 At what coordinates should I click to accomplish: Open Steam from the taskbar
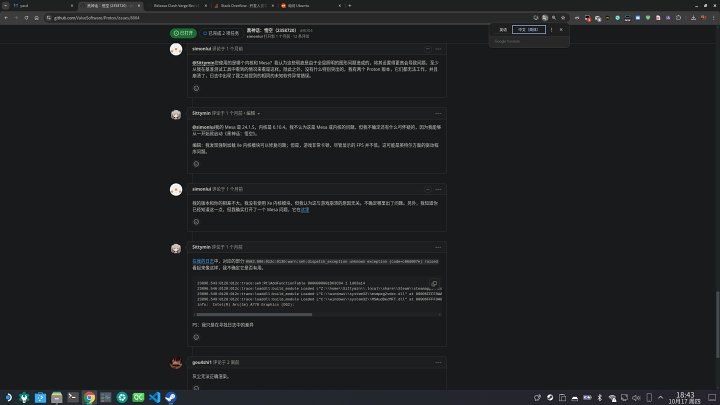[x=170, y=397]
